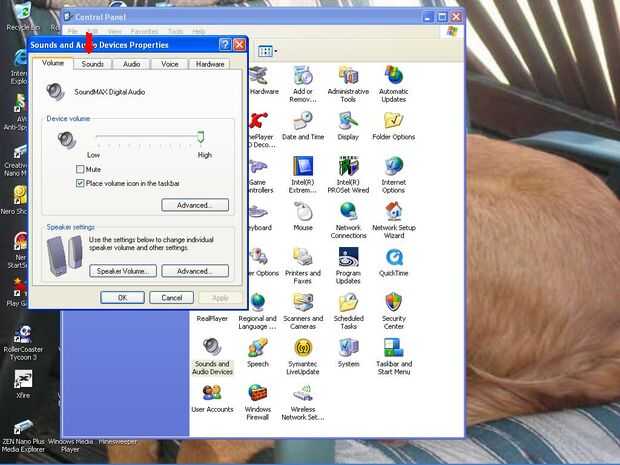Open Scanners and Cameras icon
Image resolution: width=620 pixels, height=465 pixels.
point(303,311)
